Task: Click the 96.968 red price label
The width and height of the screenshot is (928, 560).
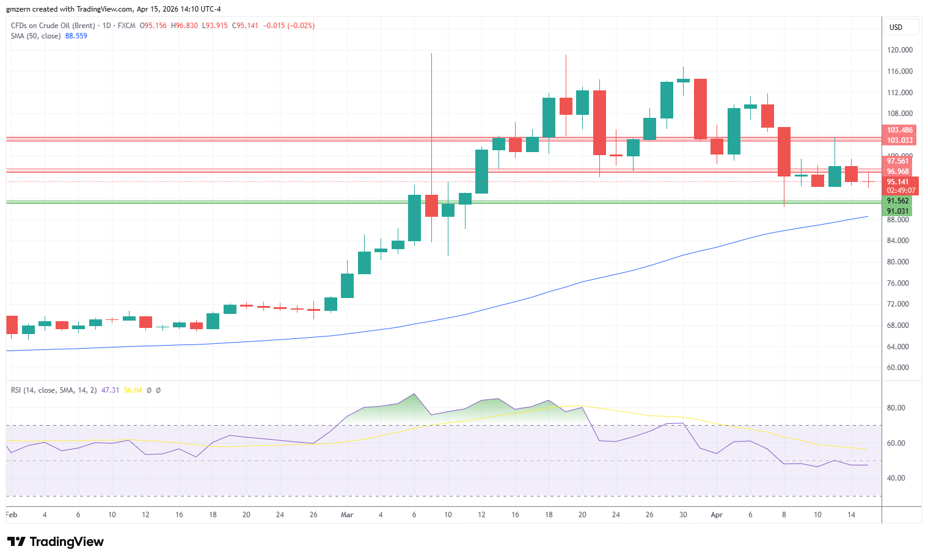Action: pos(898,172)
